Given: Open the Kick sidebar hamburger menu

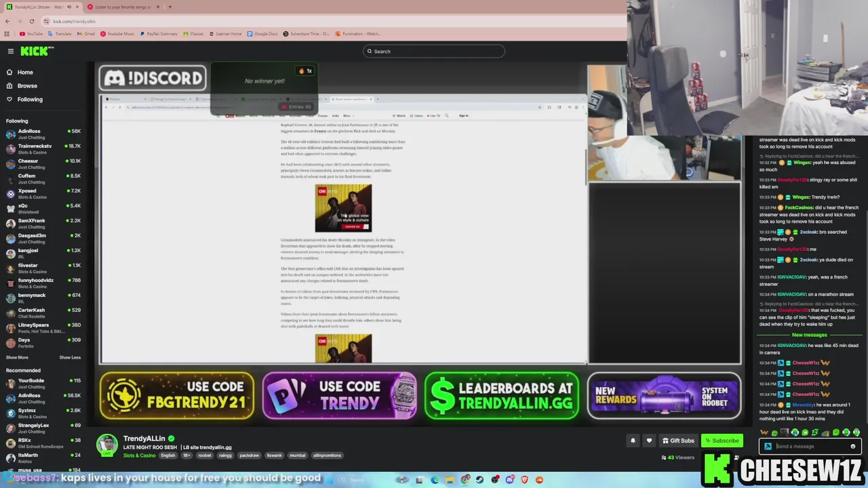Looking at the screenshot, I should point(11,52).
